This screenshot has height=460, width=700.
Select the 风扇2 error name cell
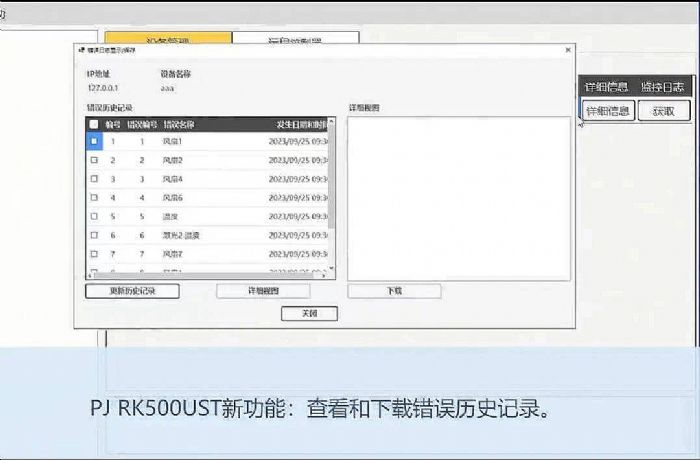click(x=172, y=160)
